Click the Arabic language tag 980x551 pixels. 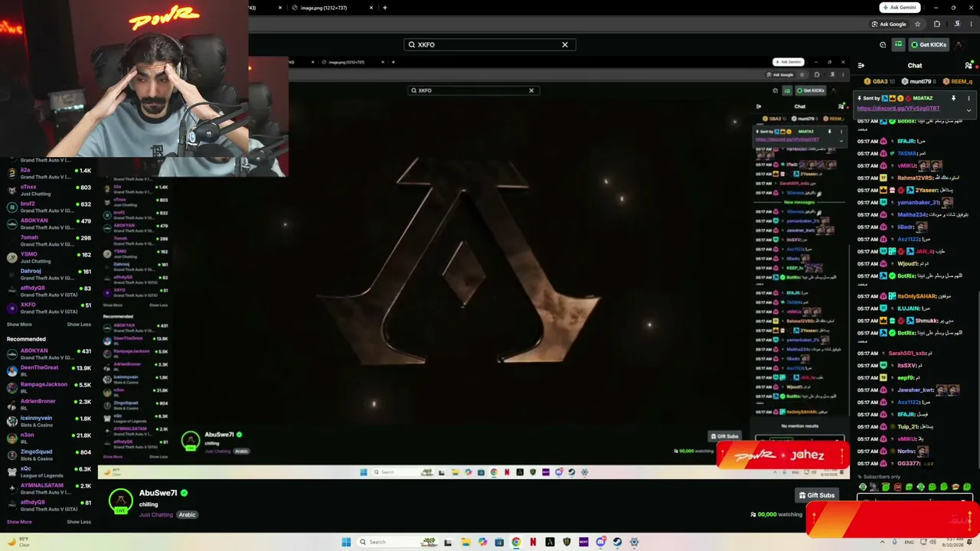(x=188, y=515)
